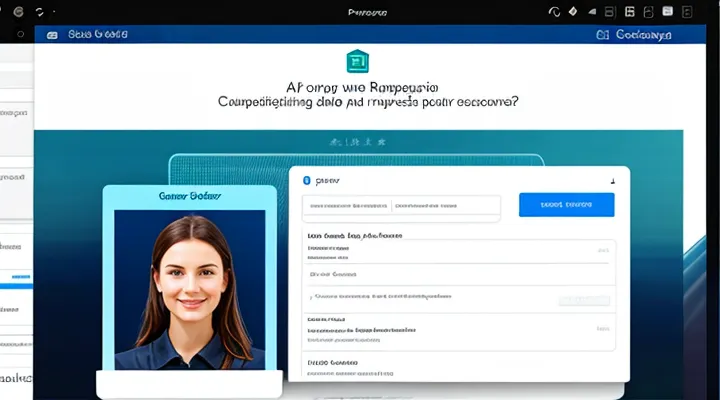Image resolution: width=720 pixels, height=400 pixels.
Task: Open the top-right header menu label
Action: 644,34
